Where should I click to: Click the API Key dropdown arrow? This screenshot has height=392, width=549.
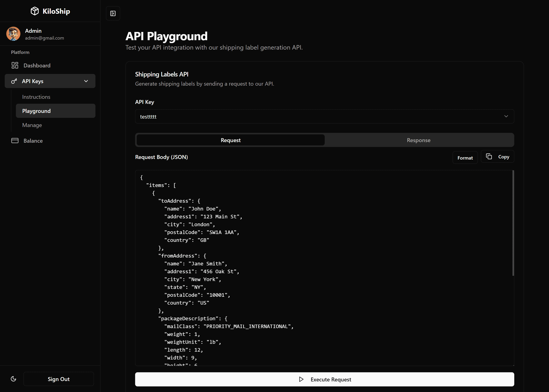coord(506,116)
